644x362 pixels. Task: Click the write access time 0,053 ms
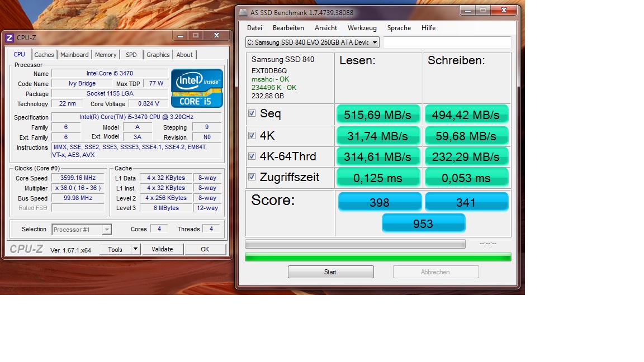click(466, 178)
